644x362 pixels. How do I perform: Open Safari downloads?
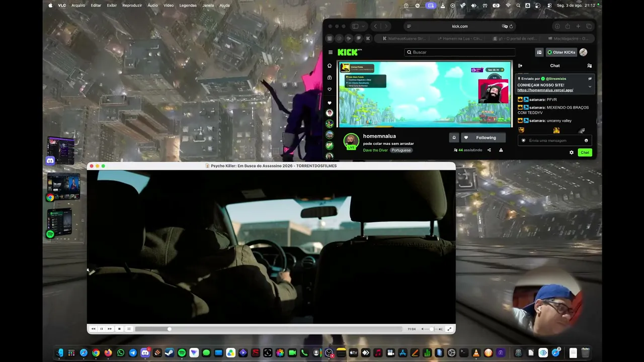pos(557,26)
